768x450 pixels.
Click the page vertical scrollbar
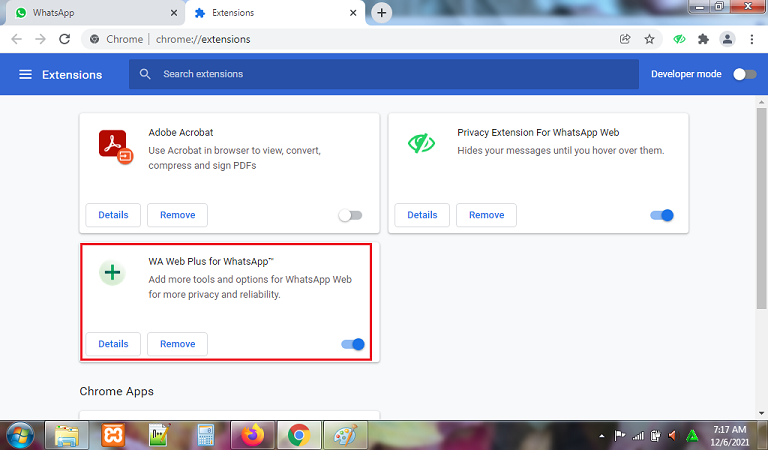coord(761,208)
